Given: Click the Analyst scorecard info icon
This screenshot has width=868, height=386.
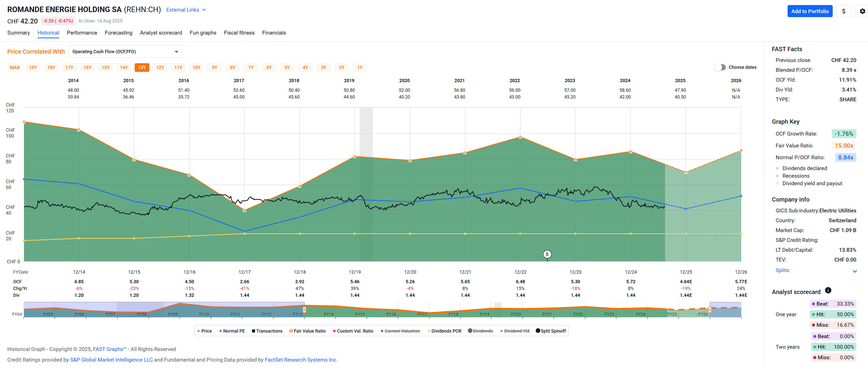Looking at the screenshot, I should [x=828, y=291].
